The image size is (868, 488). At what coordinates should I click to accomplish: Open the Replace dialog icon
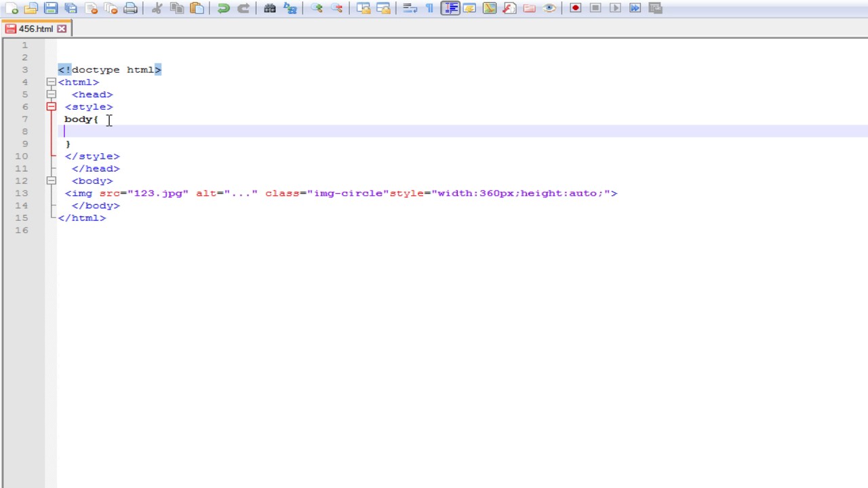point(290,8)
